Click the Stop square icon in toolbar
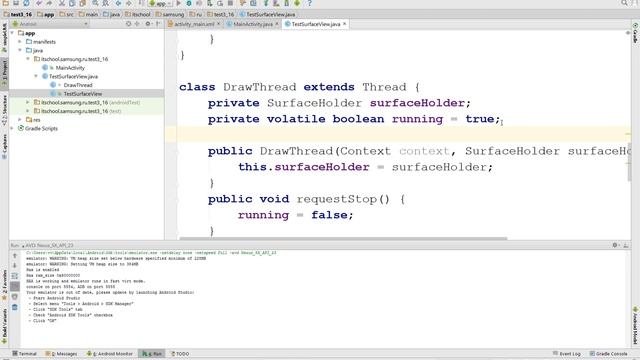 230,3
